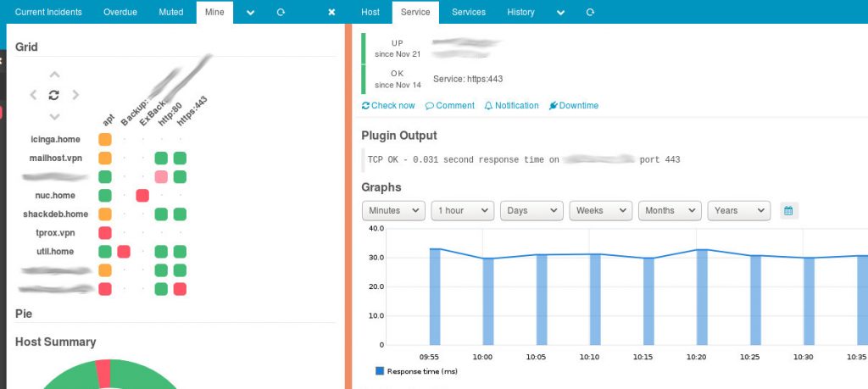The height and width of the screenshot is (389, 868).
Task: Expand the left pane tab dropdown chevron
Action: (x=250, y=12)
